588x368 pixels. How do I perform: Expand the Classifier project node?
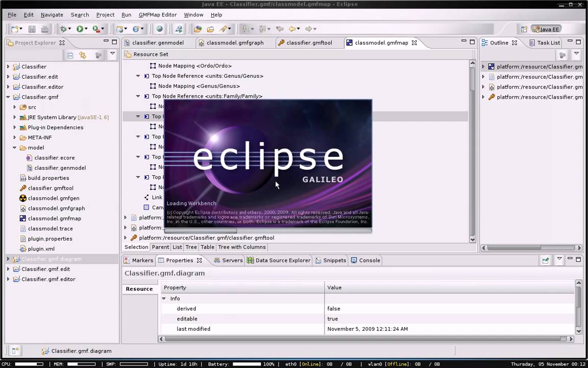coord(8,66)
